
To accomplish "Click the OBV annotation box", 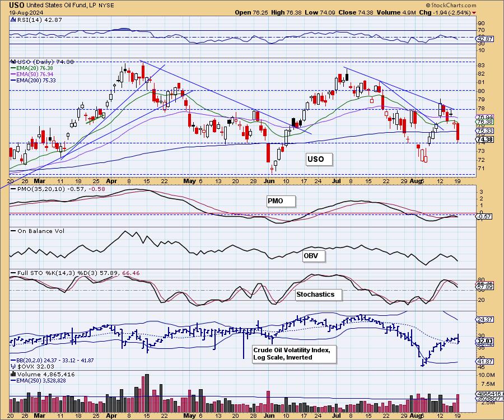I will 314,256.
